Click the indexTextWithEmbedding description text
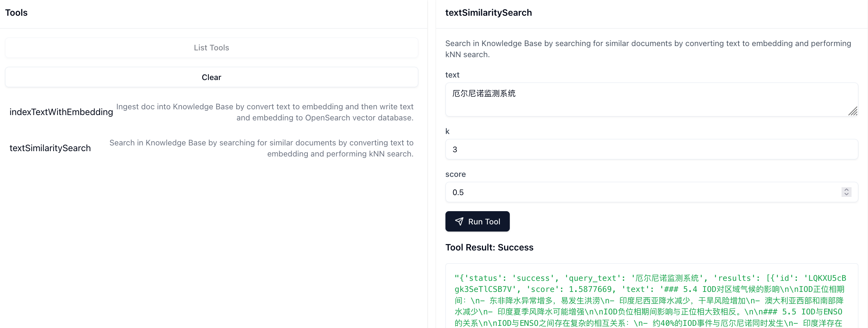 (x=265, y=112)
